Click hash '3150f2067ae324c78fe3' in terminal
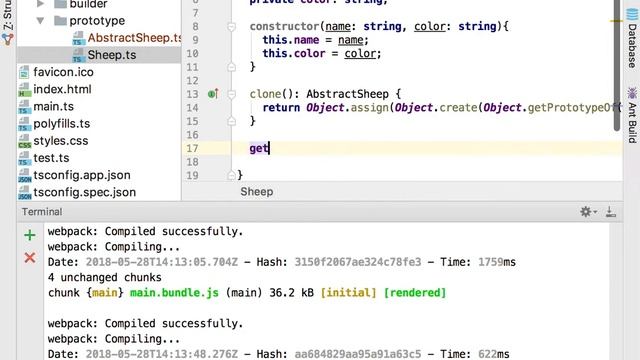Viewport: 640px width, 360px height. (358, 262)
